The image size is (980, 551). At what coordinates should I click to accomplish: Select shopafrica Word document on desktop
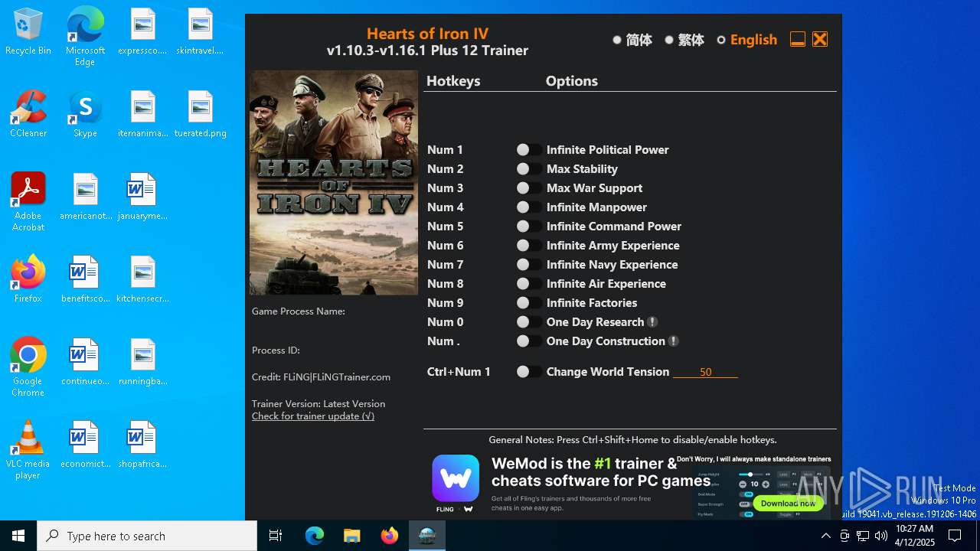click(142, 445)
